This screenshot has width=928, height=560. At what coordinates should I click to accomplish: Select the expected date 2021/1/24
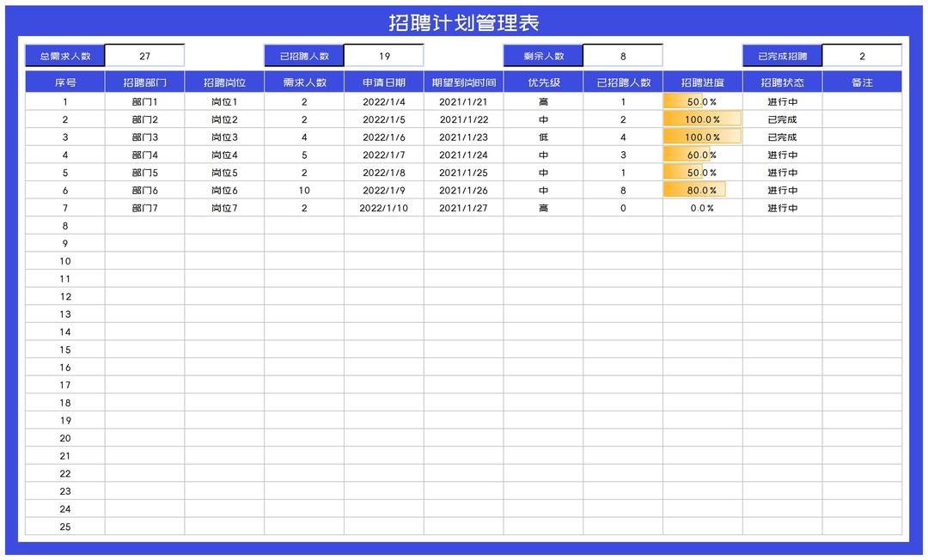tap(463, 155)
